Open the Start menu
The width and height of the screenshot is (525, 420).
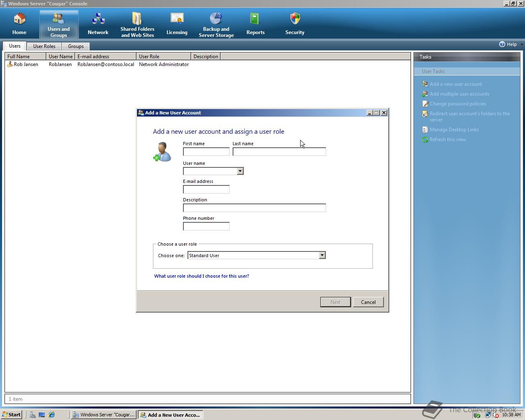(11, 415)
